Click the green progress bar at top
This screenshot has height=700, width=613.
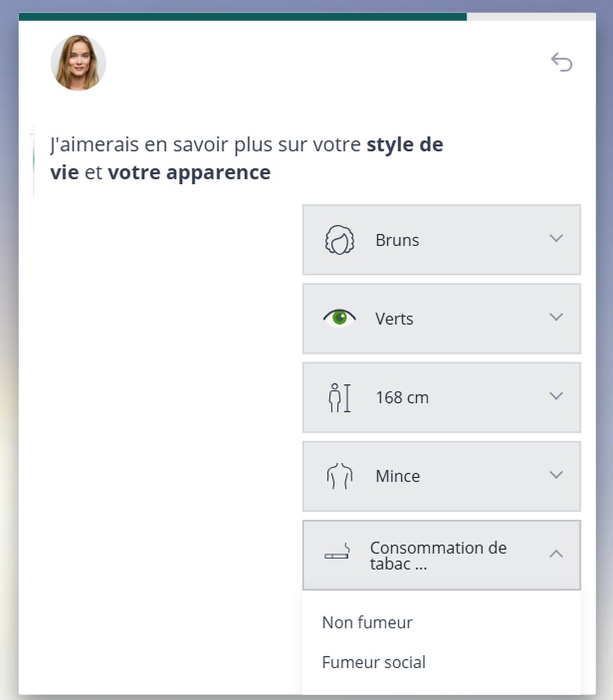click(242, 17)
